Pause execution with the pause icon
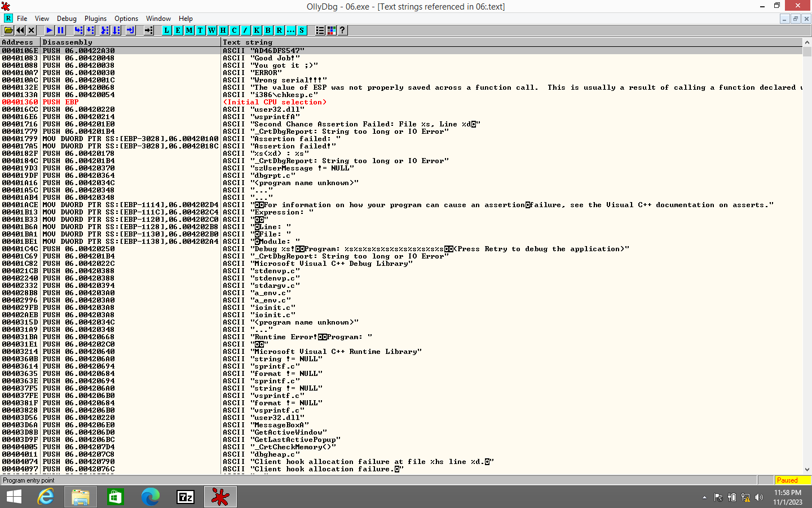This screenshot has width=812, height=508. coord(61,30)
